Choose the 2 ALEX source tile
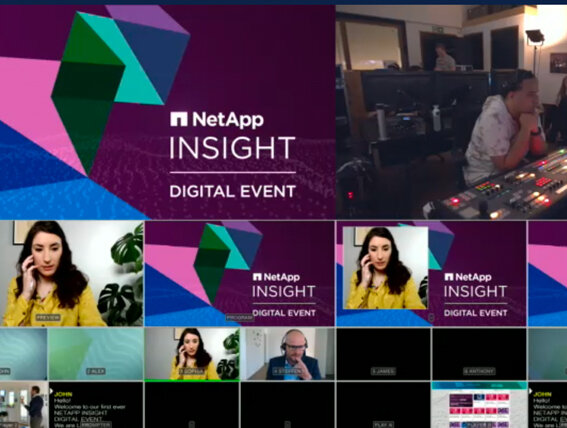 click(x=96, y=354)
